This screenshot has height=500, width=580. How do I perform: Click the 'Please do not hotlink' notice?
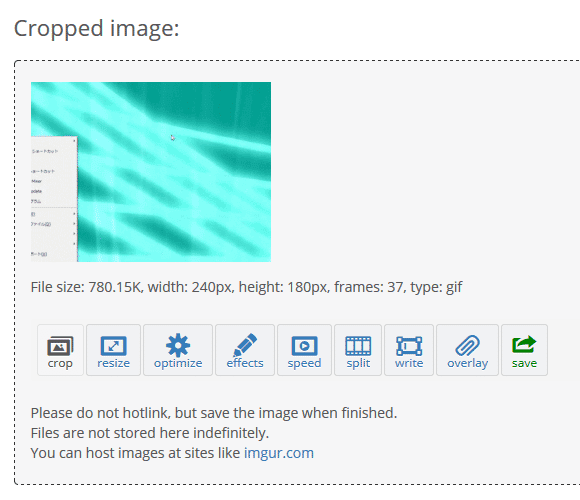pos(214,413)
